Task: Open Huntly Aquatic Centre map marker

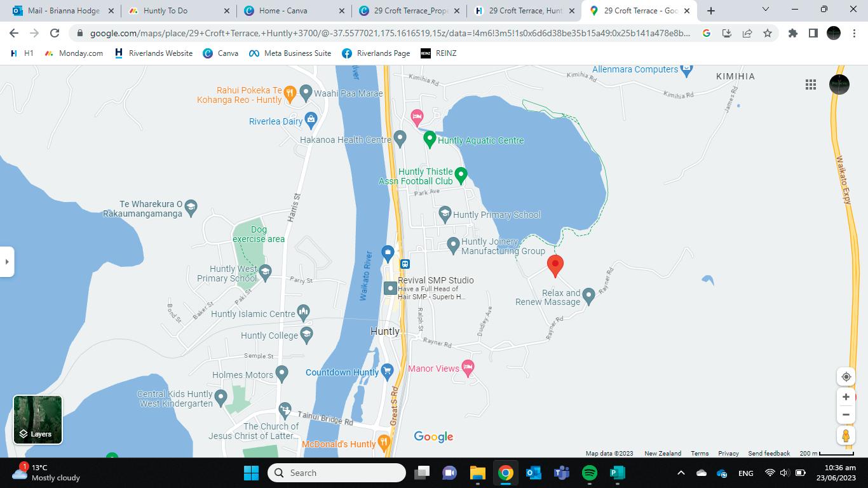Action: [430, 139]
